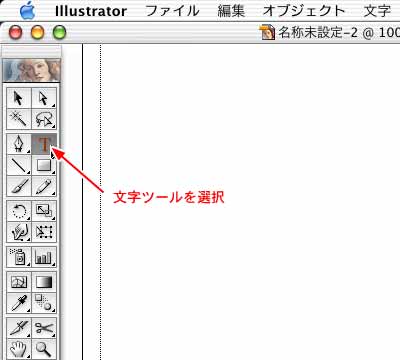Open the 編集 menu

[231, 11]
